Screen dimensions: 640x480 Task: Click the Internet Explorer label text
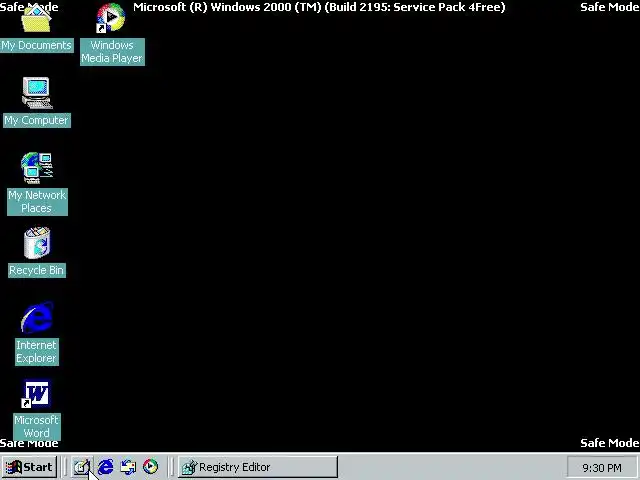coord(37,351)
